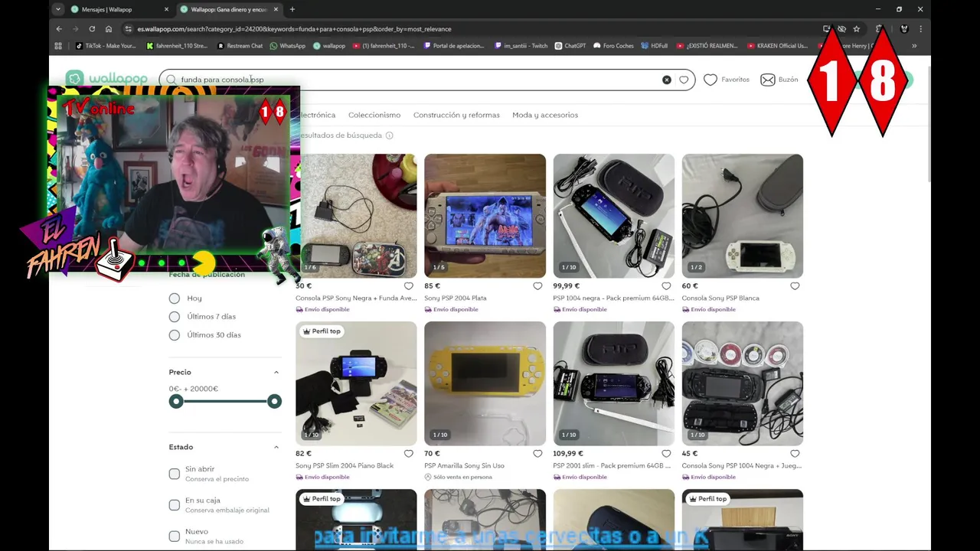
Task: Check the Sin abrir condition
Action: click(x=175, y=474)
